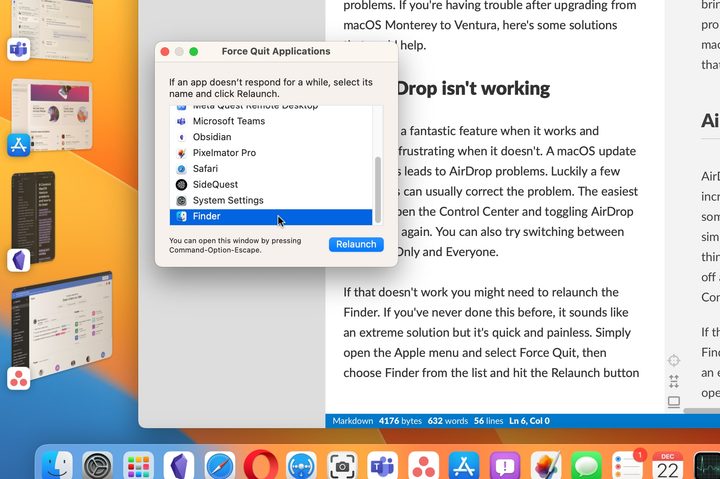Open the blue round headset app in Dock
This screenshot has height=479, width=720.
click(301, 466)
